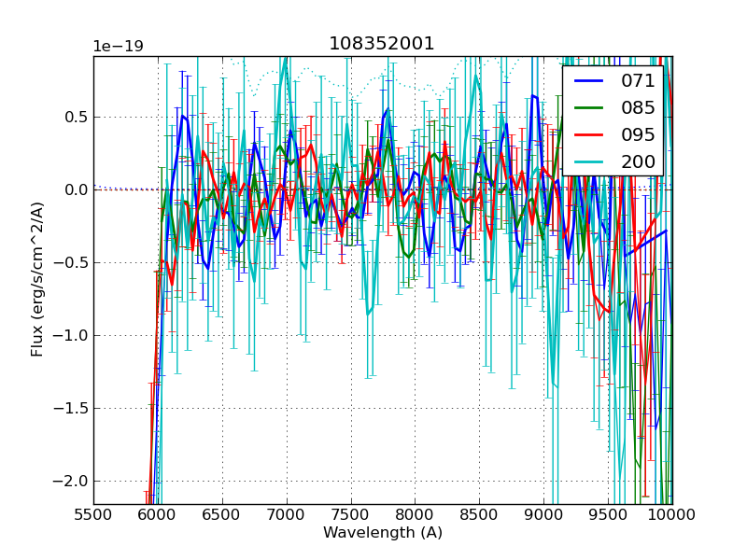The width and height of the screenshot is (747, 560).
Task: Select the 095 legend label
Action: pyautogui.click(x=638, y=134)
